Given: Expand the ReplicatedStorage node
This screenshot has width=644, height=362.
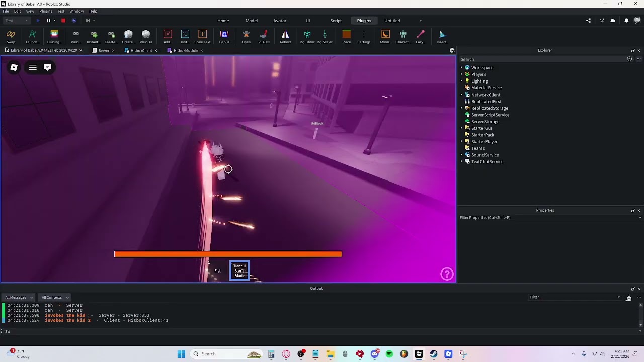Looking at the screenshot, I should 461,108.
